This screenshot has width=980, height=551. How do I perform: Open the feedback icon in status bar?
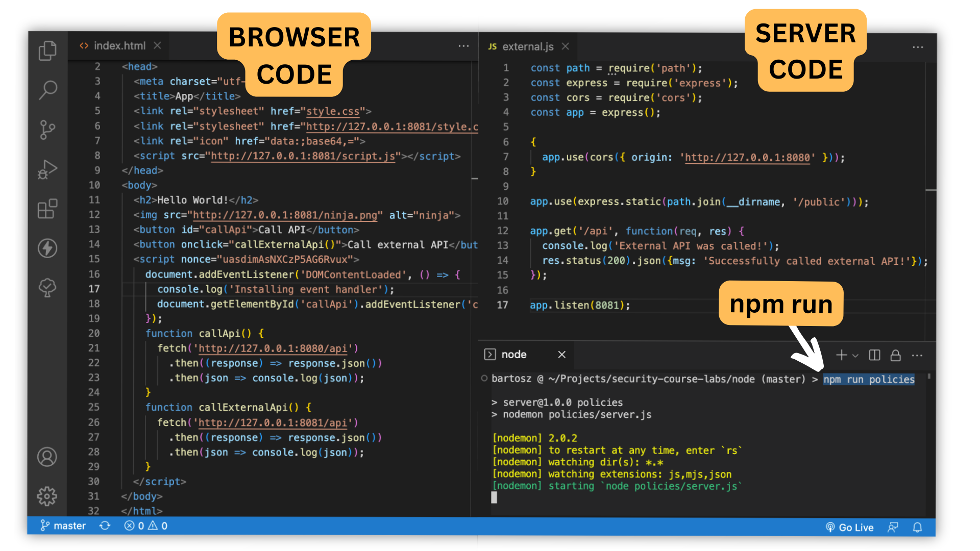point(893,528)
